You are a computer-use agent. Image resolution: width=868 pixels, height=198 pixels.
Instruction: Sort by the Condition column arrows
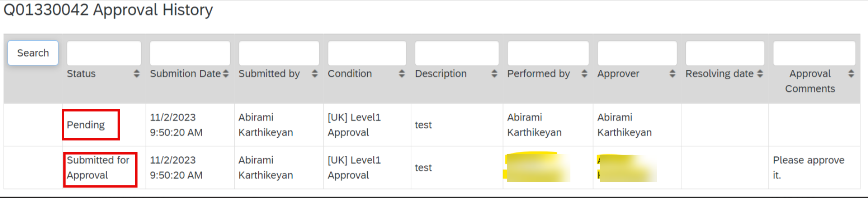[x=402, y=74]
